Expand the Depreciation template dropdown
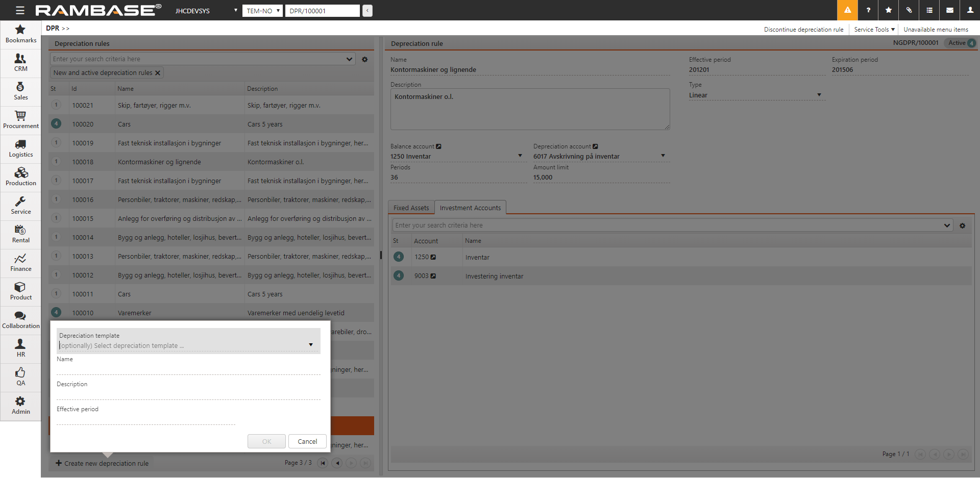 click(x=310, y=345)
